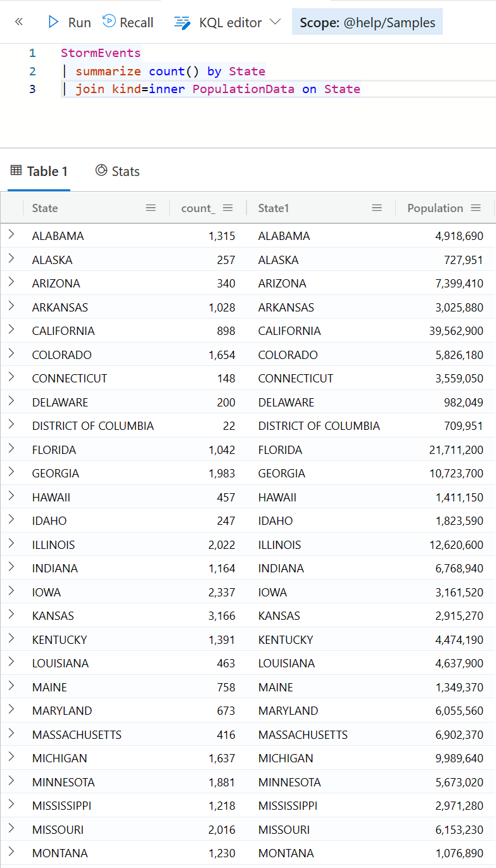Viewport: 496px width, 868px height.
Task: Expand the CALIFORNIA row details
Action: [x=11, y=330]
